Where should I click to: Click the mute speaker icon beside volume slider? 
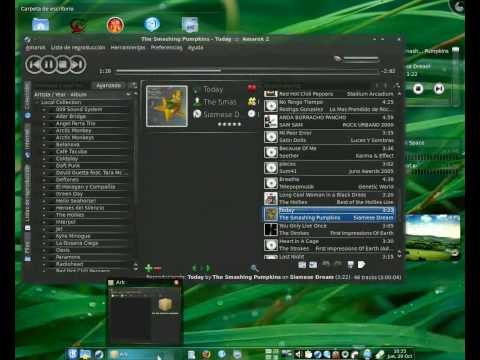[x=338, y=59]
